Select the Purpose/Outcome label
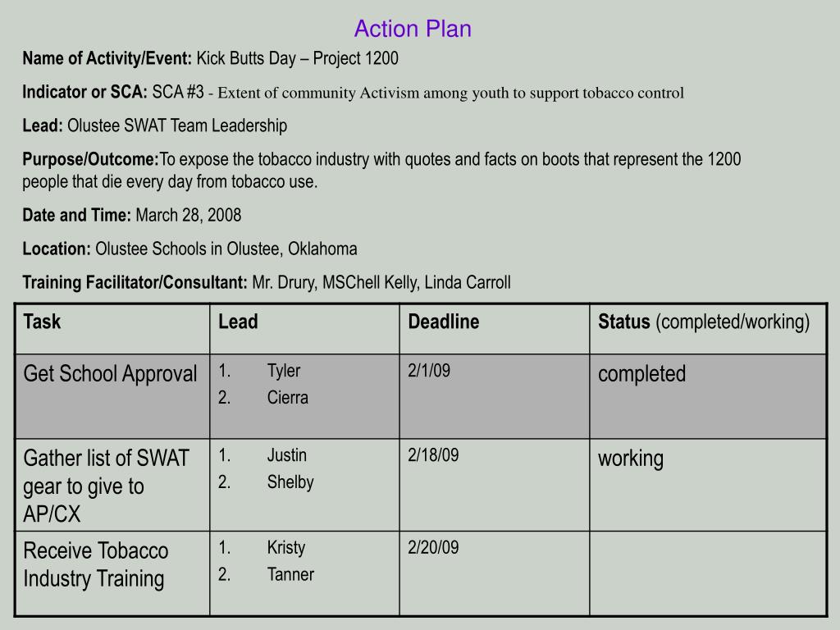The width and height of the screenshot is (840, 630). coord(90,159)
